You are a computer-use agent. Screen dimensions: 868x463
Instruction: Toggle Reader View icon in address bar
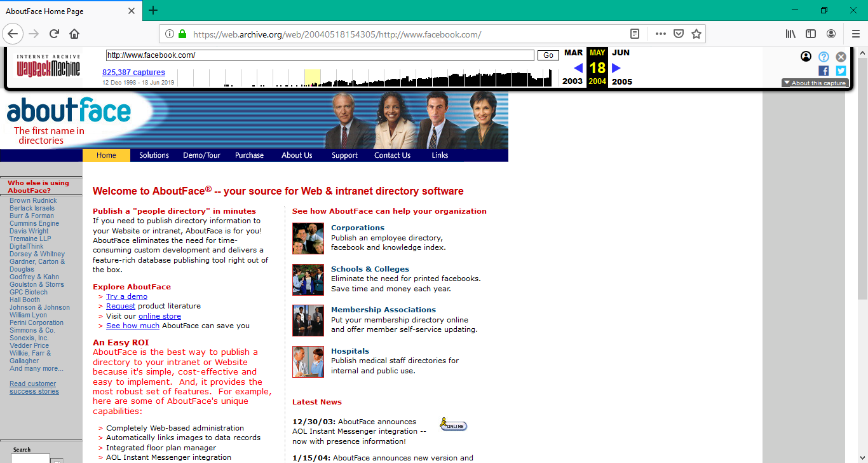[634, 34]
